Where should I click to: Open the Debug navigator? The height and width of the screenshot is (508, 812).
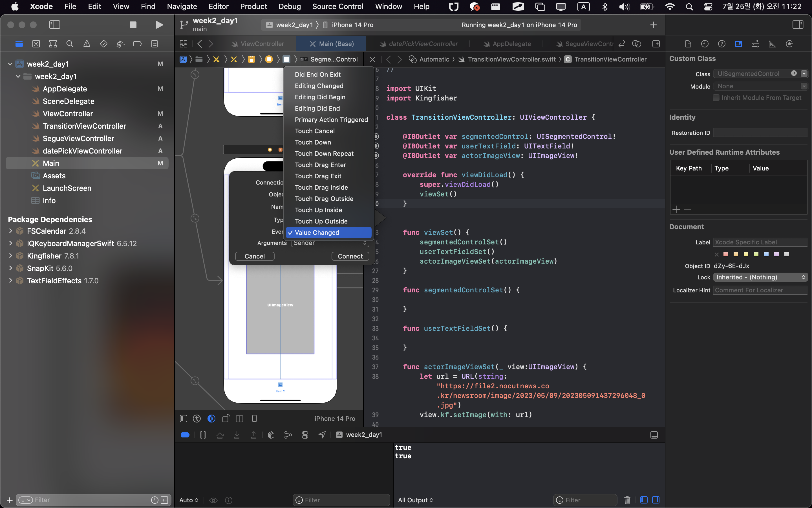pyautogui.click(x=120, y=44)
